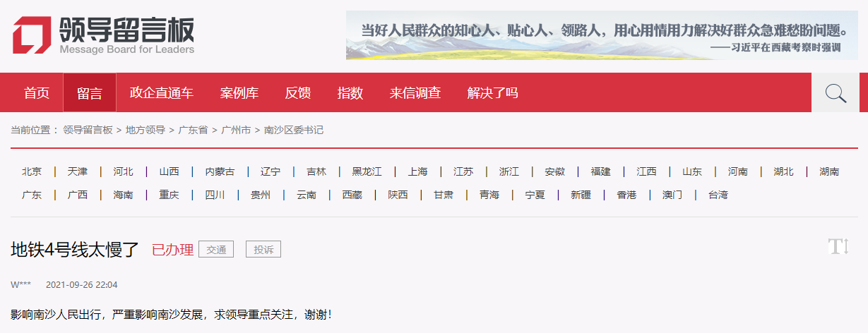This screenshot has width=868, height=333.
Task: Open 政企直通车 in the navigation bar
Action: 162,93
